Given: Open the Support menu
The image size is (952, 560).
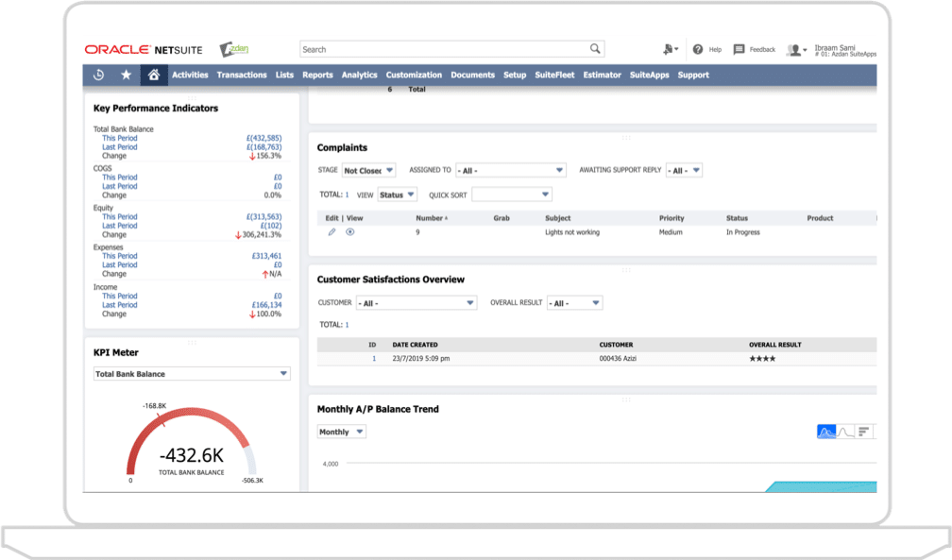Looking at the screenshot, I should click(x=693, y=75).
